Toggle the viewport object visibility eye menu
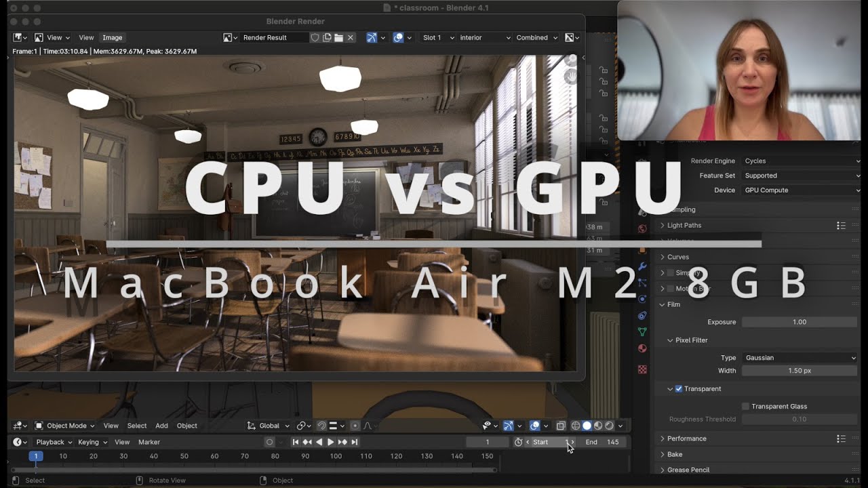 pos(490,426)
